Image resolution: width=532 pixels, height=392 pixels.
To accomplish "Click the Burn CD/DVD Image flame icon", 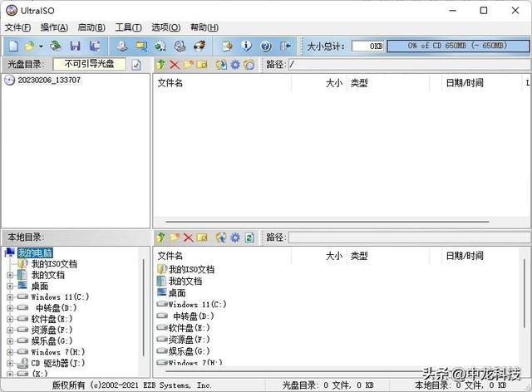I will tap(199, 46).
